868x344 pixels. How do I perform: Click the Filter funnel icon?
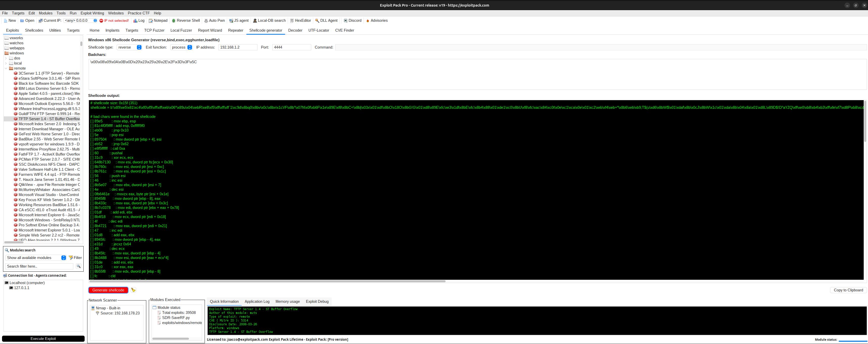(x=71, y=258)
